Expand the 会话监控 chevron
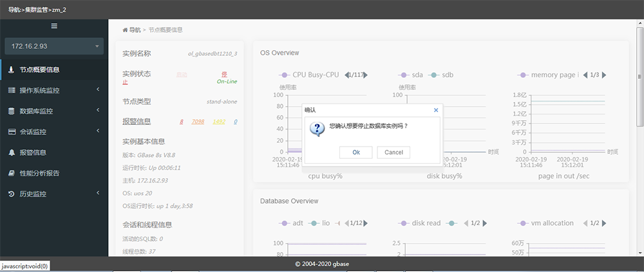Viewport: 644px width, 272px height. click(x=98, y=131)
